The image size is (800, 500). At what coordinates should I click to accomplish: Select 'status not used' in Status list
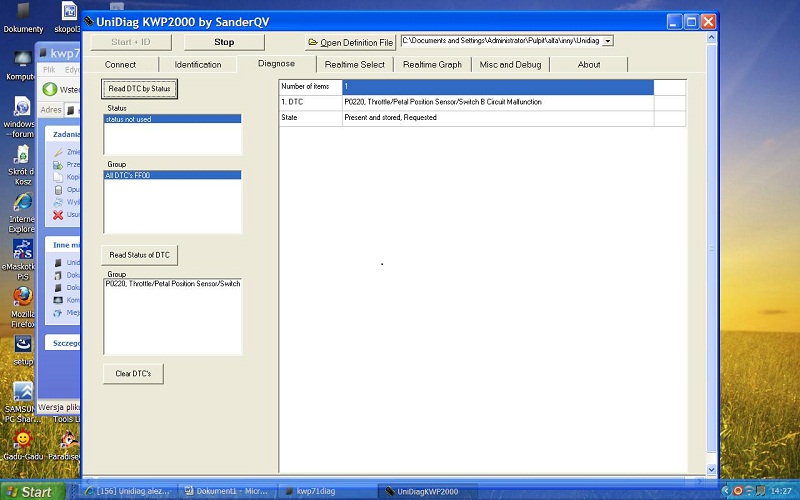point(172,119)
